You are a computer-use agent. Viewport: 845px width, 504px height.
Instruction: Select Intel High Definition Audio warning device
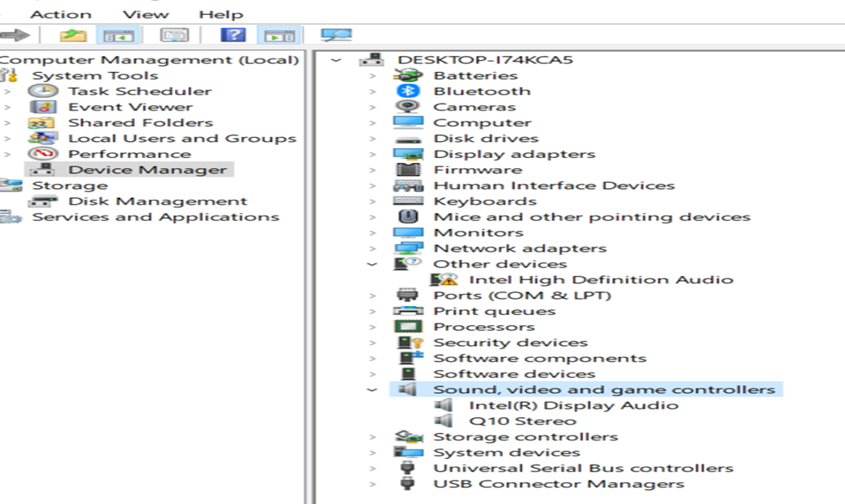(600, 280)
